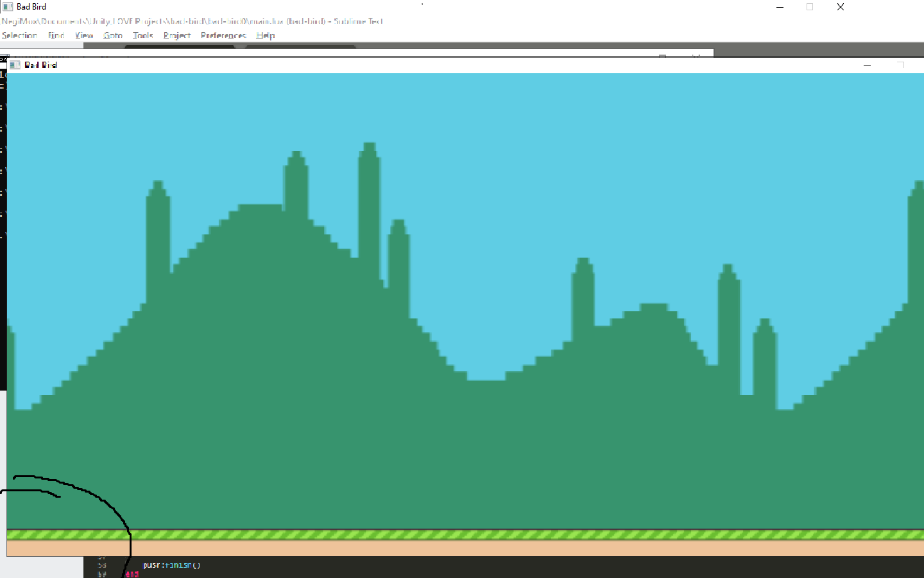Click the Bad Bird game window icon
Screen dimensions: 924x578
pos(15,65)
